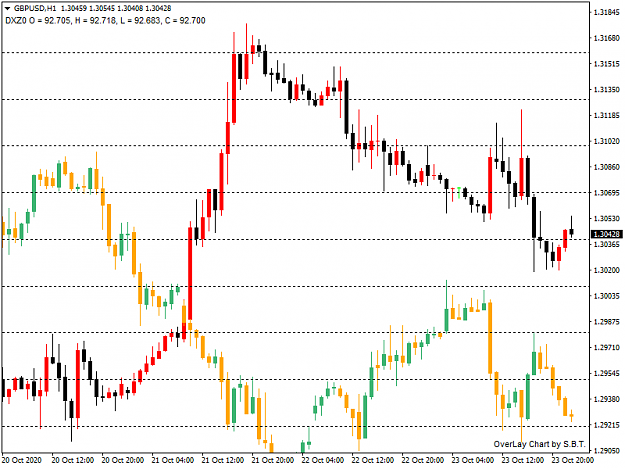
Task: Click the 1.29050 price axis label
Action: click(607, 451)
